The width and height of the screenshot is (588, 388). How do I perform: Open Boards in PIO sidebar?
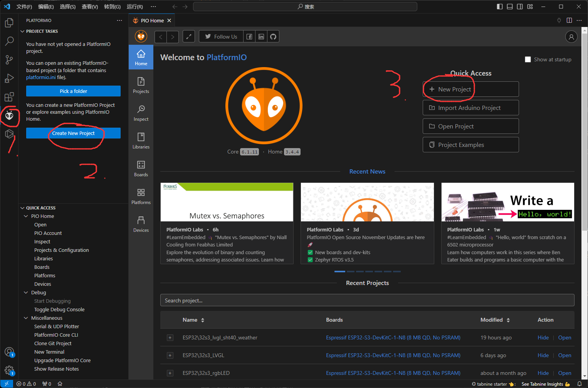[x=141, y=168]
